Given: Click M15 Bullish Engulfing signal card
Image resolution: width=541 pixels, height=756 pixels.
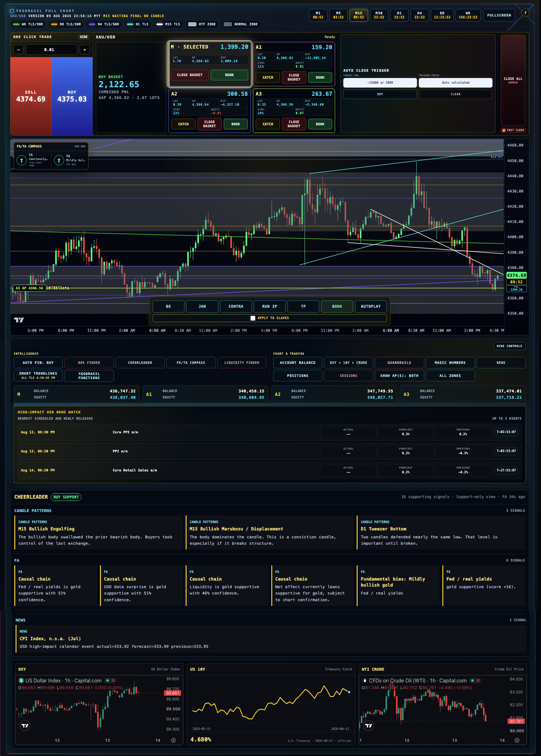Looking at the screenshot, I should pyautogui.click(x=98, y=533).
